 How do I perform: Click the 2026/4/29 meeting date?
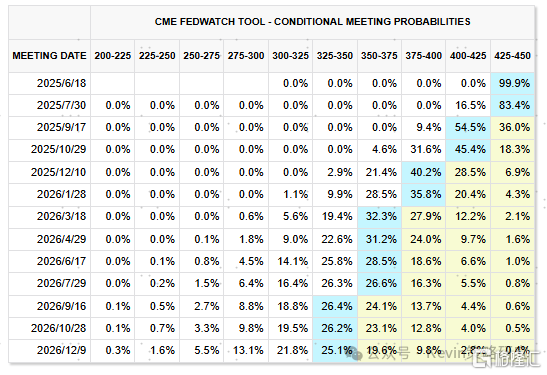coord(61,239)
